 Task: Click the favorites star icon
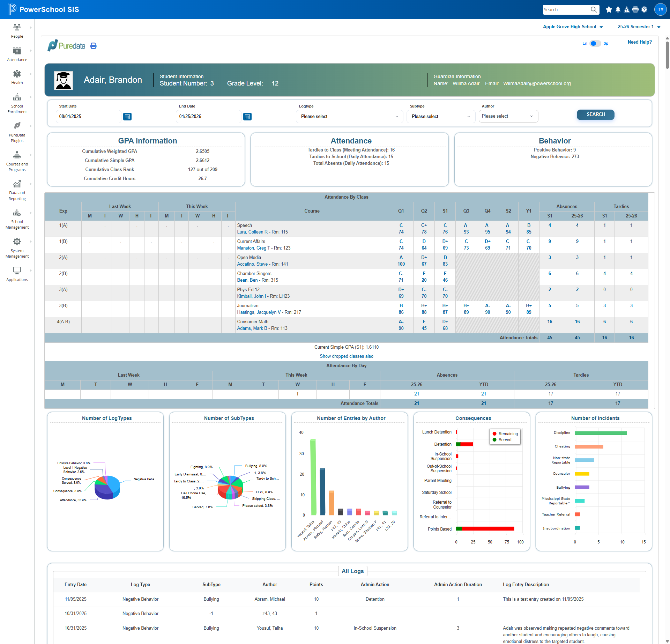pos(609,9)
